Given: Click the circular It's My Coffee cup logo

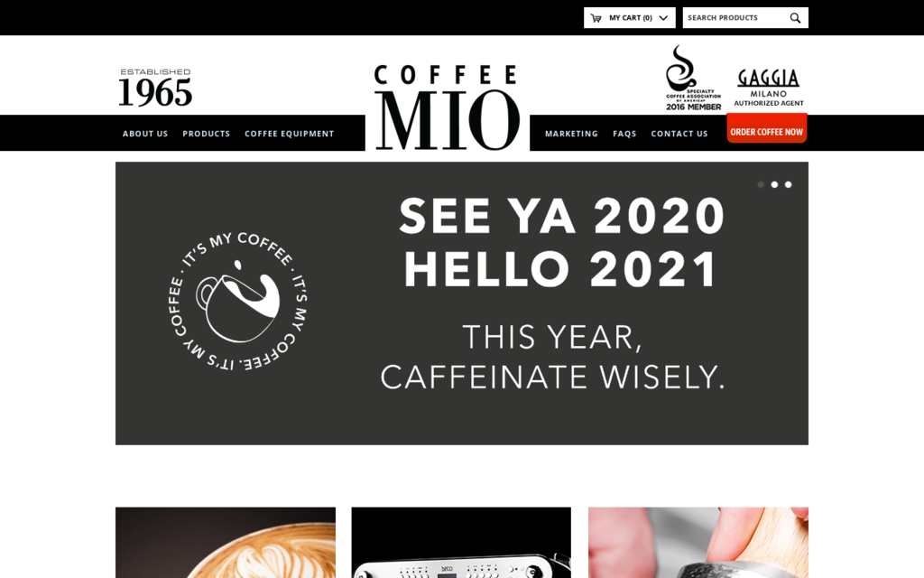Looking at the screenshot, I should (x=238, y=302).
